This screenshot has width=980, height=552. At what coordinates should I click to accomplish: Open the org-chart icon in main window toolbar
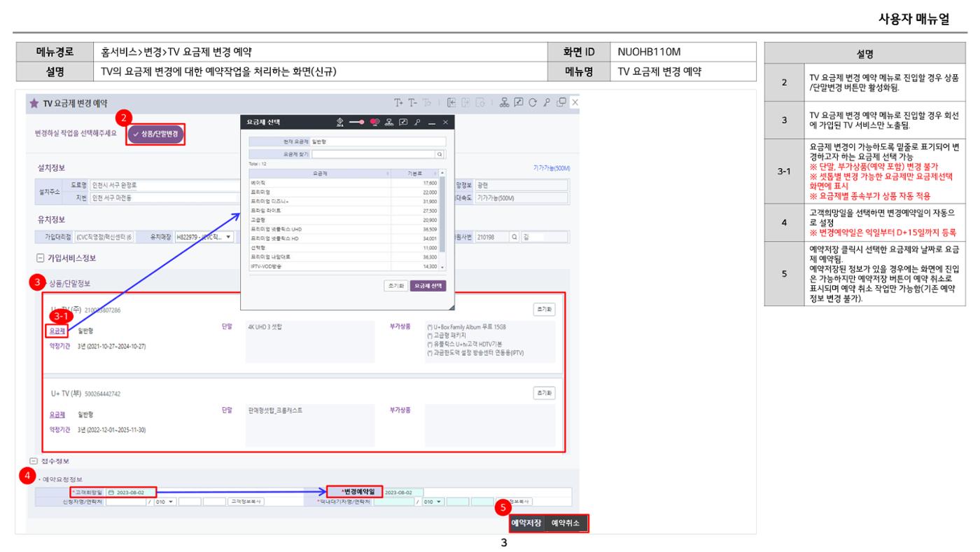click(x=504, y=102)
